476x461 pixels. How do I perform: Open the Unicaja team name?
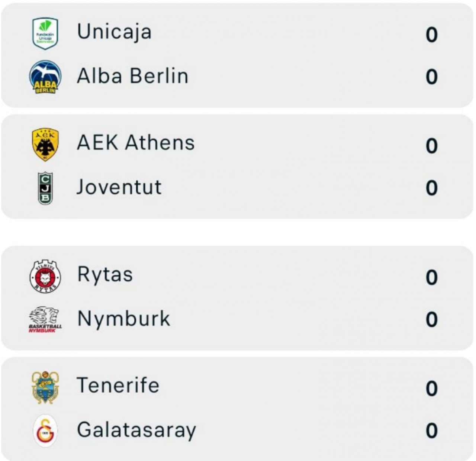coord(114,32)
